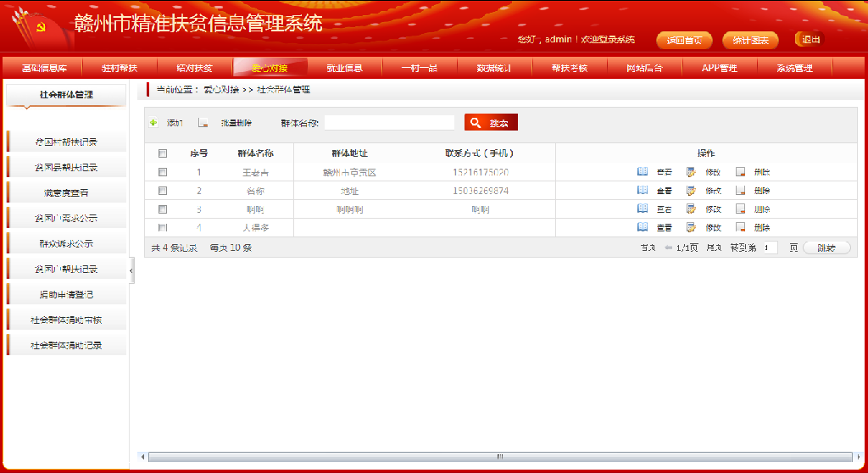Click the 删除 delete icon for row 3
Screen dimensions: 868x473
(740, 209)
